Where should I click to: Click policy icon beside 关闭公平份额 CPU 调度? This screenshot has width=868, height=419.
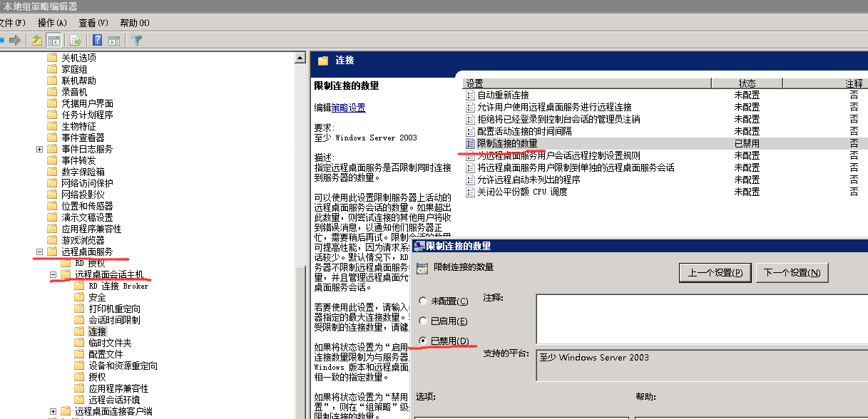point(470,192)
